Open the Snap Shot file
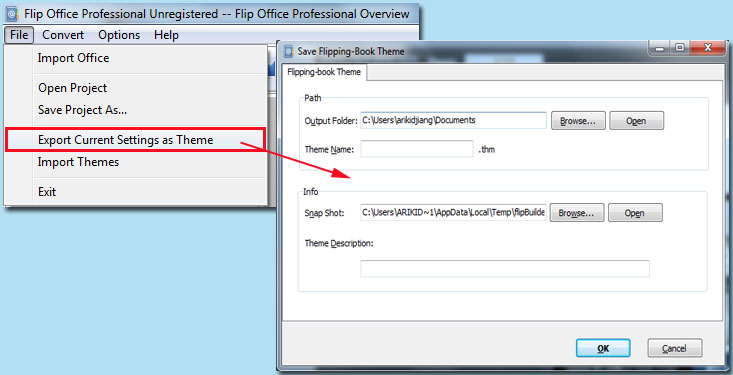The height and width of the screenshot is (375, 733). pyautogui.click(x=635, y=213)
